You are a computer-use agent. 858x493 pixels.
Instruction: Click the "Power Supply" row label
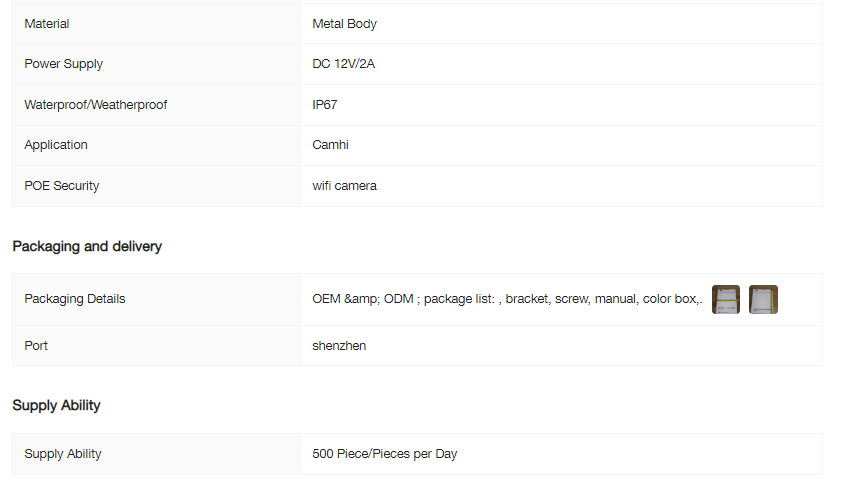click(x=63, y=64)
